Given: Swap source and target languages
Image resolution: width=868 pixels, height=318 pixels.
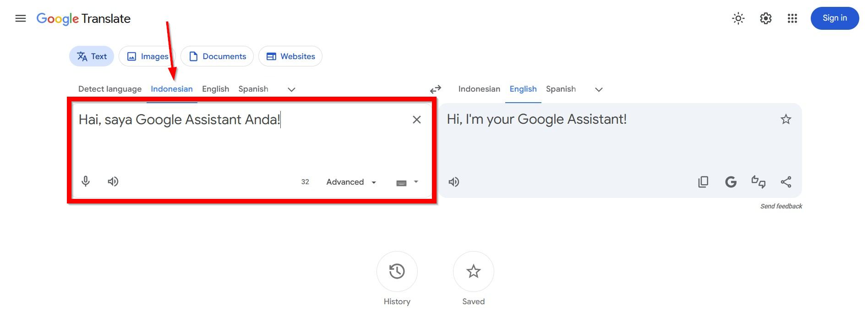Looking at the screenshot, I should click(x=436, y=89).
